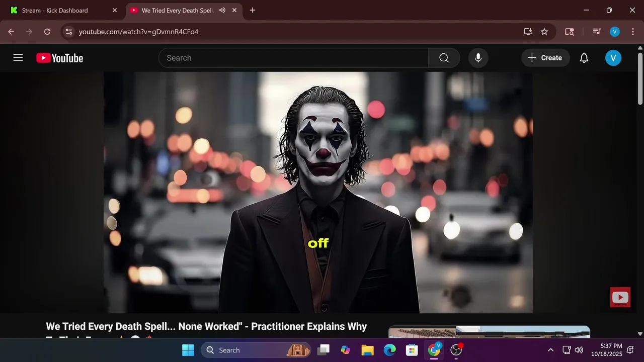Click the address bar URL
Image resolution: width=644 pixels, height=362 pixels.
pyautogui.click(x=138, y=32)
